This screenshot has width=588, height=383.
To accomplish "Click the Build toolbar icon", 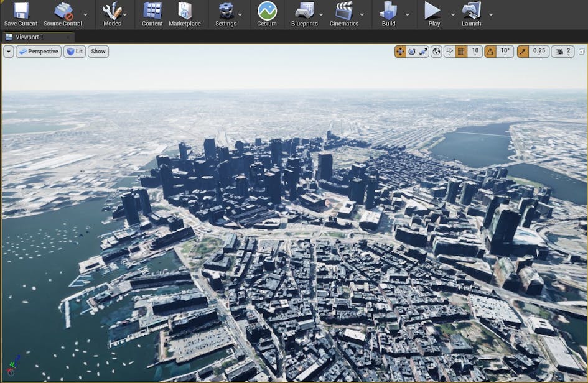I will pos(387,14).
